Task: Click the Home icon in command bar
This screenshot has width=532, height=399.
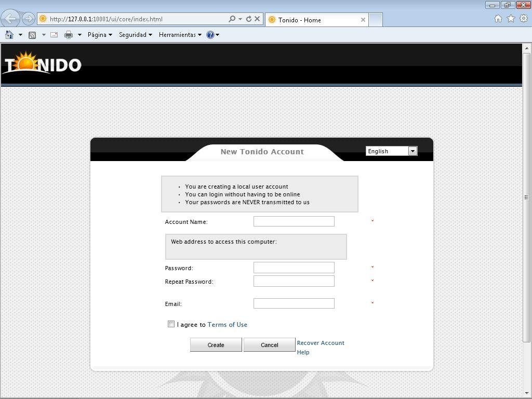Action: 9,35
